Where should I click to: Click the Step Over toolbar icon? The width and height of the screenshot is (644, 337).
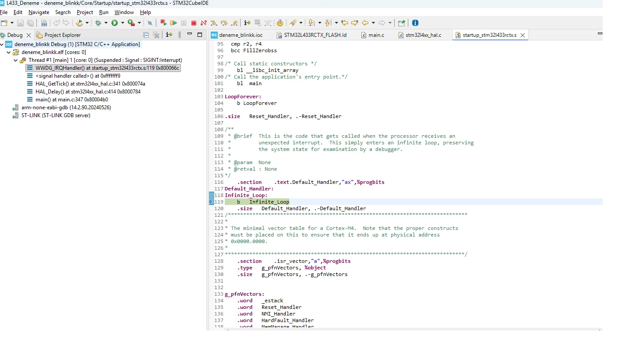pyautogui.click(x=224, y=23)
